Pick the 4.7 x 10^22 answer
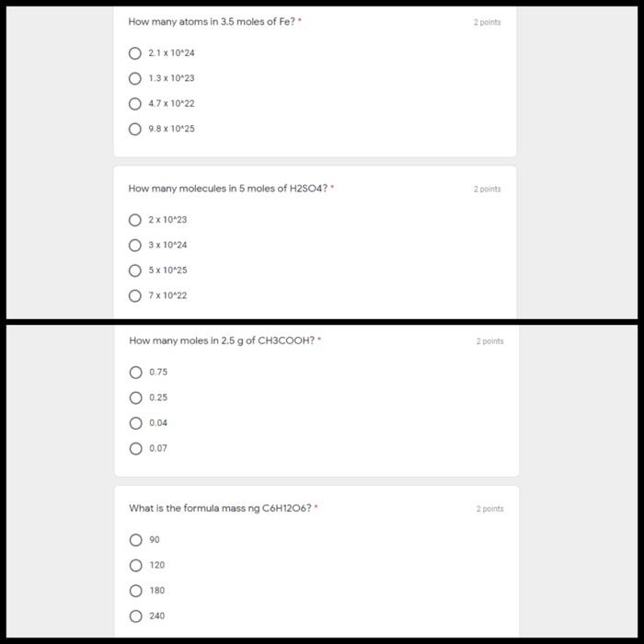Screen dimensions: 644x644 tap(134, 103)
